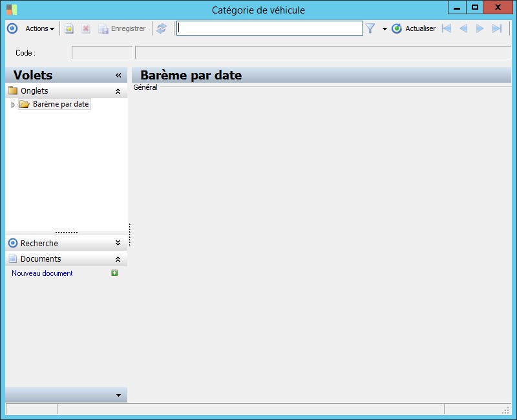Click the vertical splitter beside Volets panel
Image resolution: width=517 pixels, height=420 pixels.
click(x=130, y=235)
